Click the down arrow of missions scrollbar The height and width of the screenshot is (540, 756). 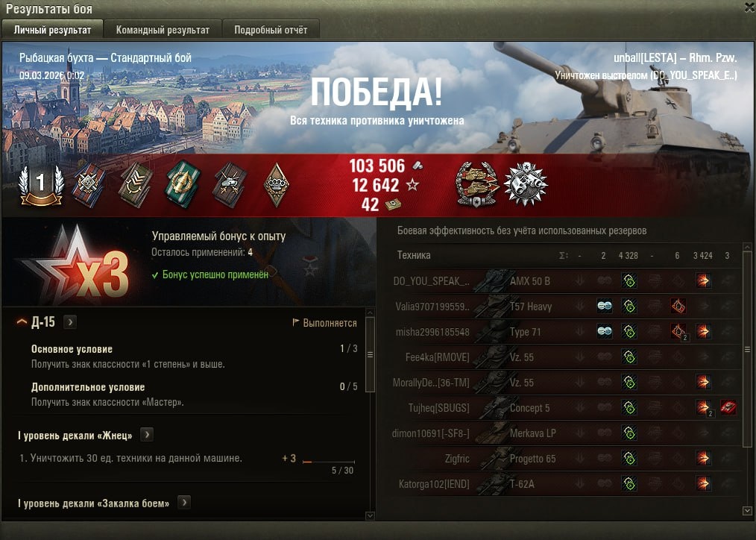(371, 516)
